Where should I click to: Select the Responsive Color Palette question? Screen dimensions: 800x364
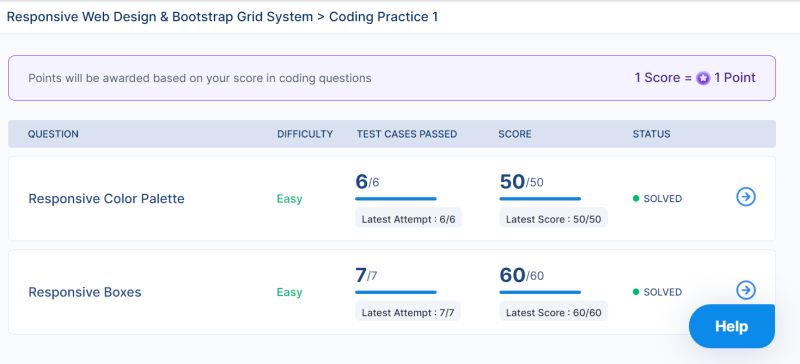(x=106, y=199)
